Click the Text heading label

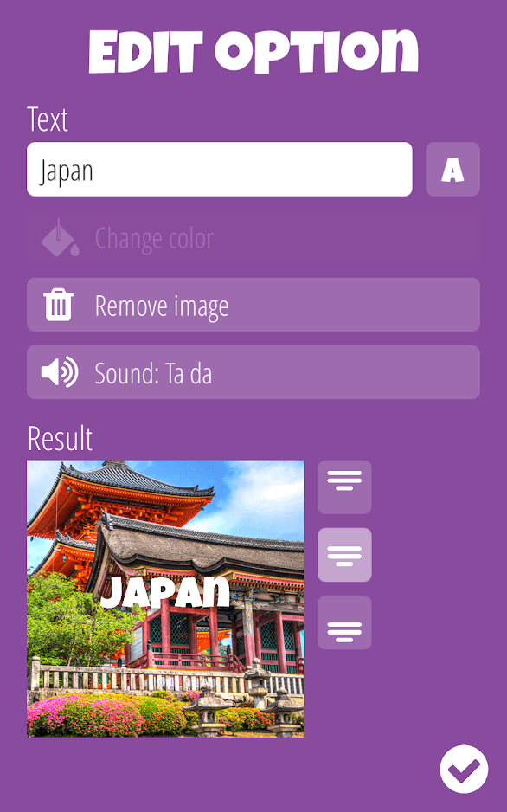[x=48, y=119]
